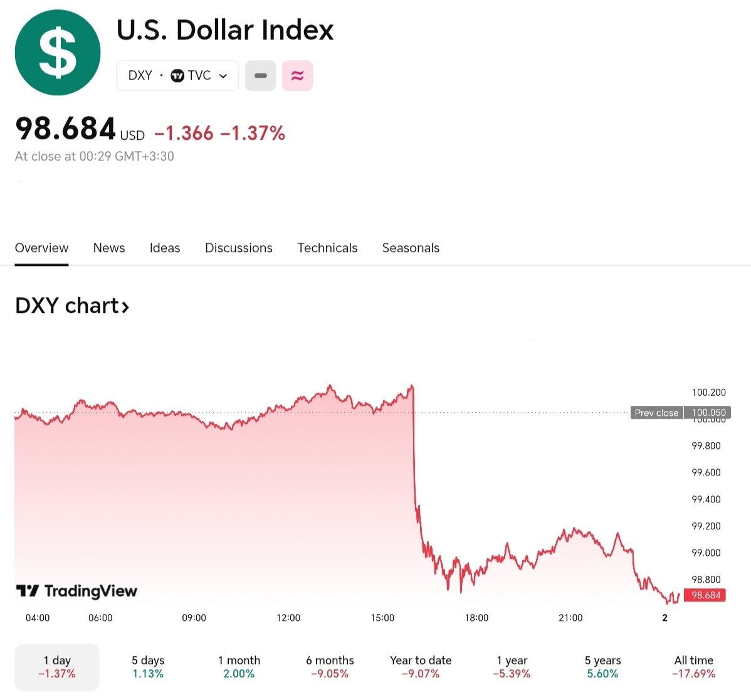Open the DXY TVC symbol dropdown
This screenshot has width=751, height=700.
[x=177, y=76]
